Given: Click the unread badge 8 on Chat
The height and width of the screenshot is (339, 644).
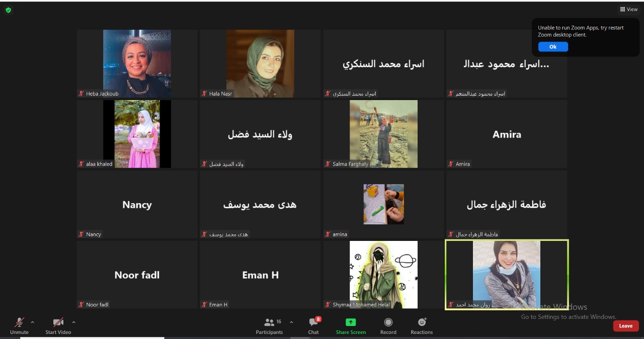Looking at the screenshot, I should coord(318,319).
